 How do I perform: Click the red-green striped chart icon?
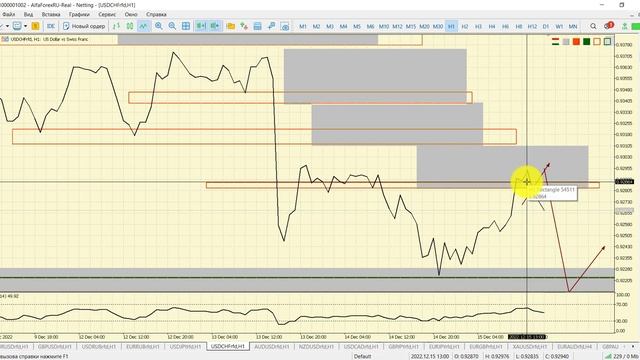click(556, 41)
